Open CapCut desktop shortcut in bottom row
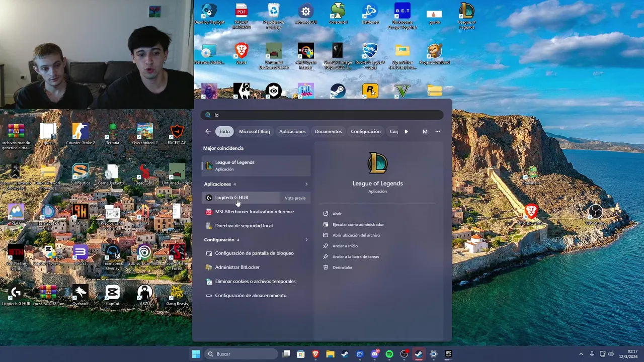 113,296
